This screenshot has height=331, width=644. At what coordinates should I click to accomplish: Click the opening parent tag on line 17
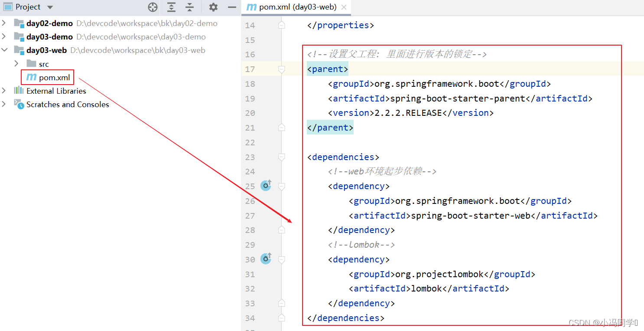328,69
